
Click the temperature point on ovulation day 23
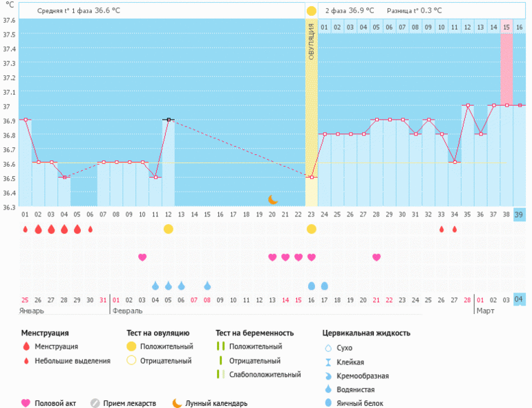312,178
